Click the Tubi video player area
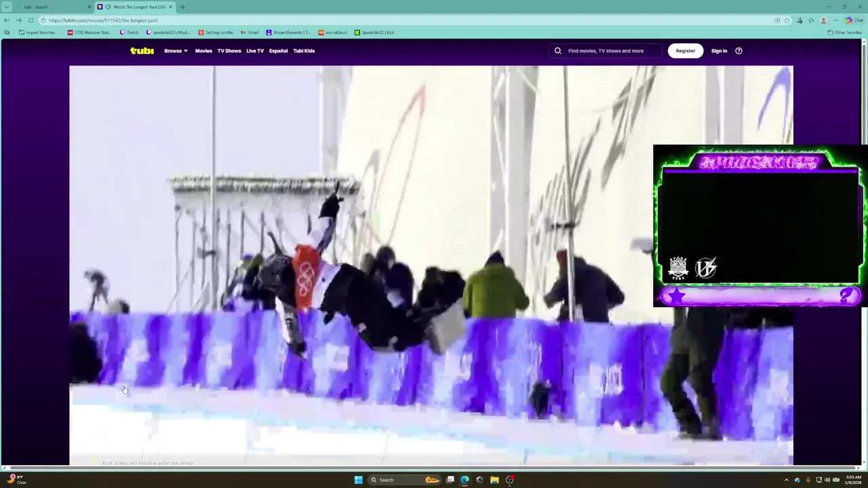The width and height of the screenshot is (868, 488). point(431,265)
